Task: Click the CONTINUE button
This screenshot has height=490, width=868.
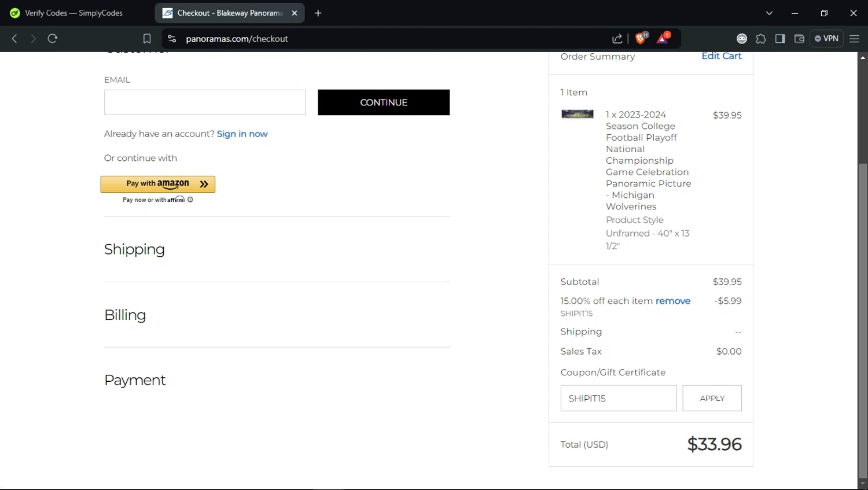Action: pos(384,102)
